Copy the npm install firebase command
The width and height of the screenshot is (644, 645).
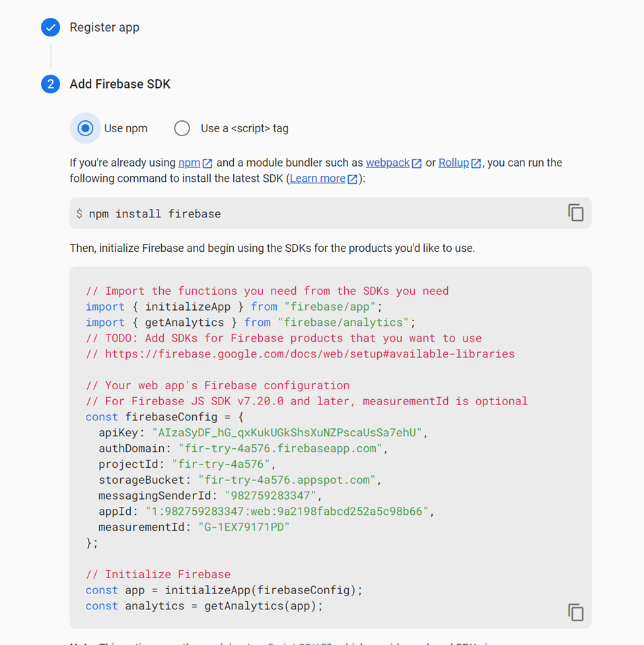(x=576, y=213)
